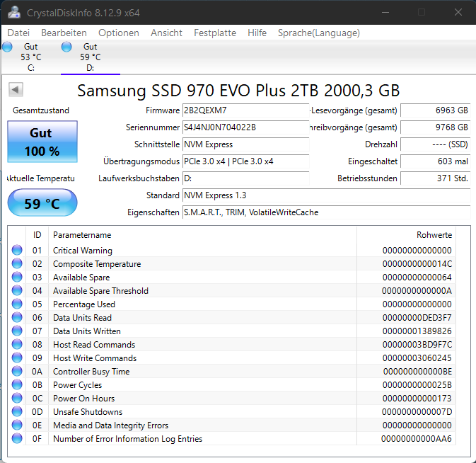Screen dimensions: 476x463
Task: Click the Gesamtzustand label
Action: pyautogui.click(x=41, y=110)
